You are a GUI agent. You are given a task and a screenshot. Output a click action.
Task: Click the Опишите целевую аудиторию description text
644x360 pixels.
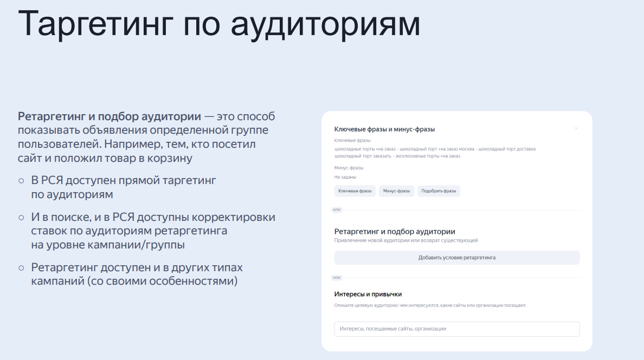click(430, 305)
